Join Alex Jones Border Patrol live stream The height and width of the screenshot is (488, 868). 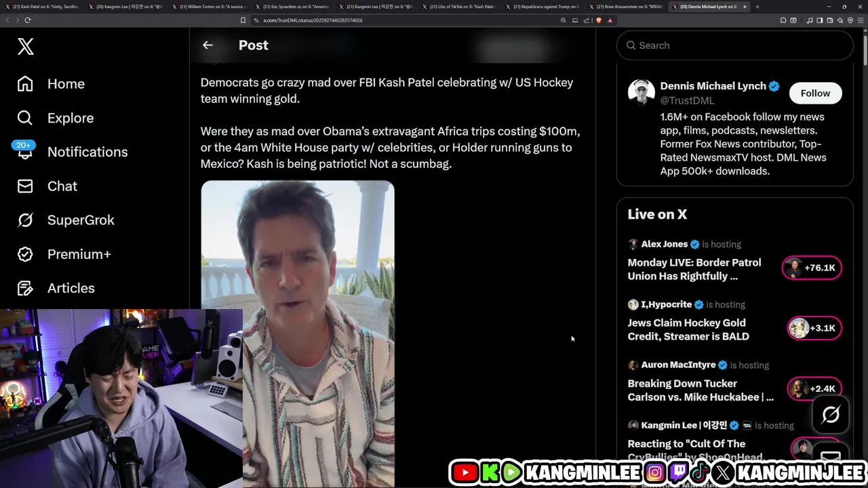coord(694,269)
